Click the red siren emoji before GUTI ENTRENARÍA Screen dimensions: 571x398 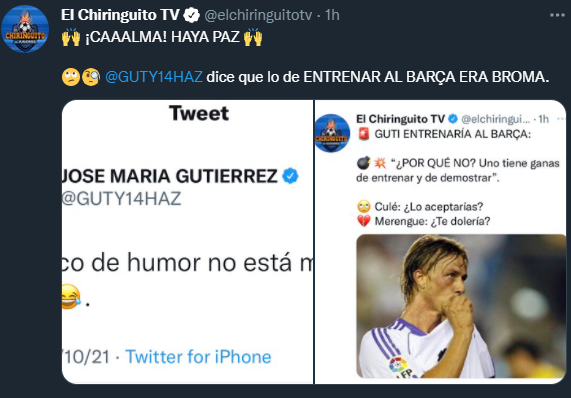364,134
